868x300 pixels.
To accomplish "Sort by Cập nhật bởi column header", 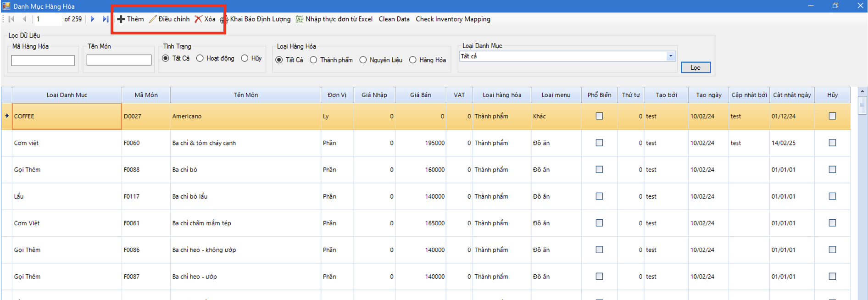I will point(749,95).
